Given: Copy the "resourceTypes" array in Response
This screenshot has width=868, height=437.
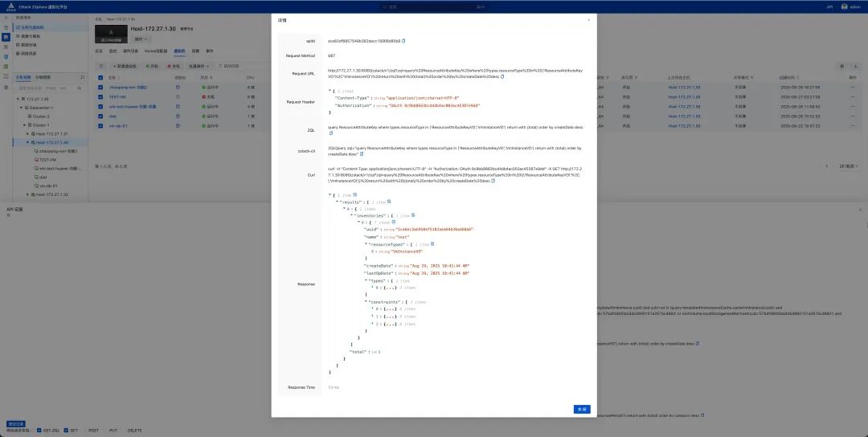Looking at the screenshot, I should click(432, 244).
